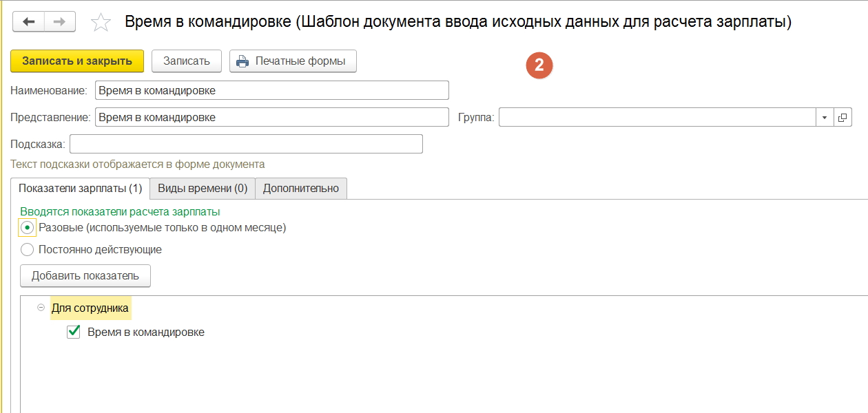Open the Группа selection dialog icon
868x413 pixels.
(x=843, y=118)
